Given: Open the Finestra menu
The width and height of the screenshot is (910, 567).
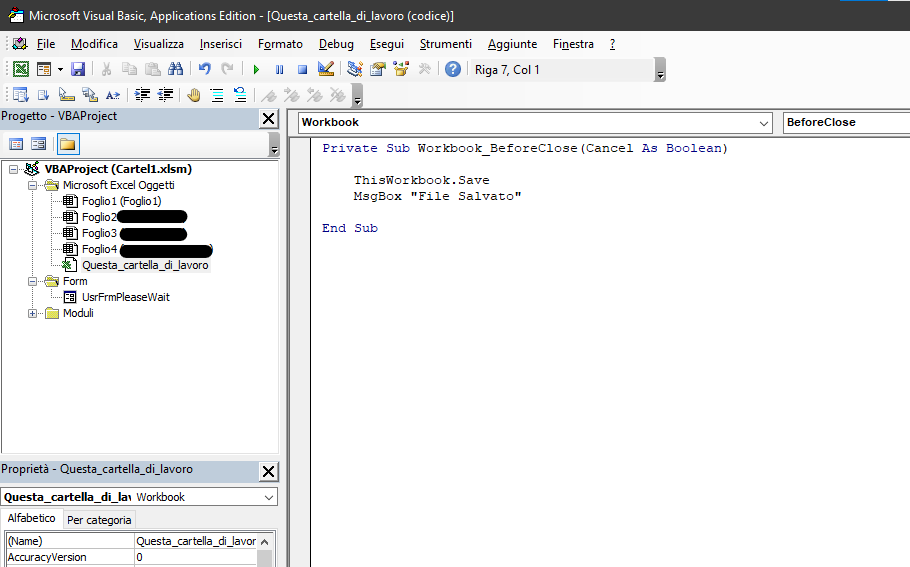Looking at the screenshot, I should click(573, 44).
